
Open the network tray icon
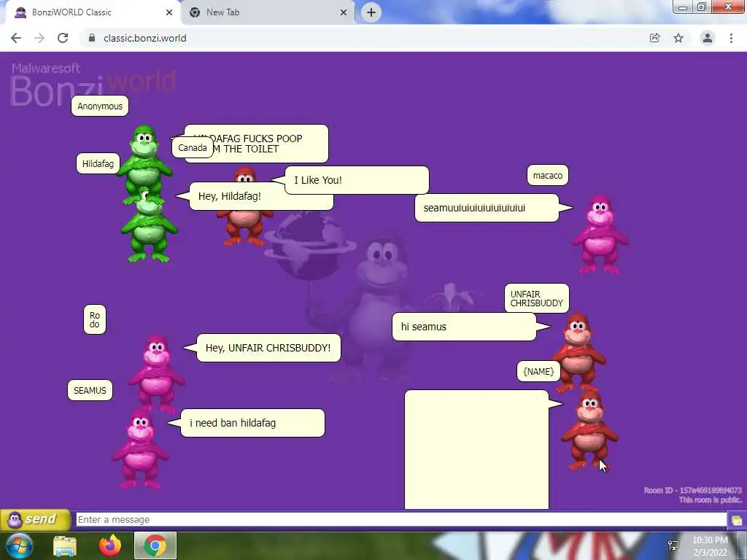point(673,545)
